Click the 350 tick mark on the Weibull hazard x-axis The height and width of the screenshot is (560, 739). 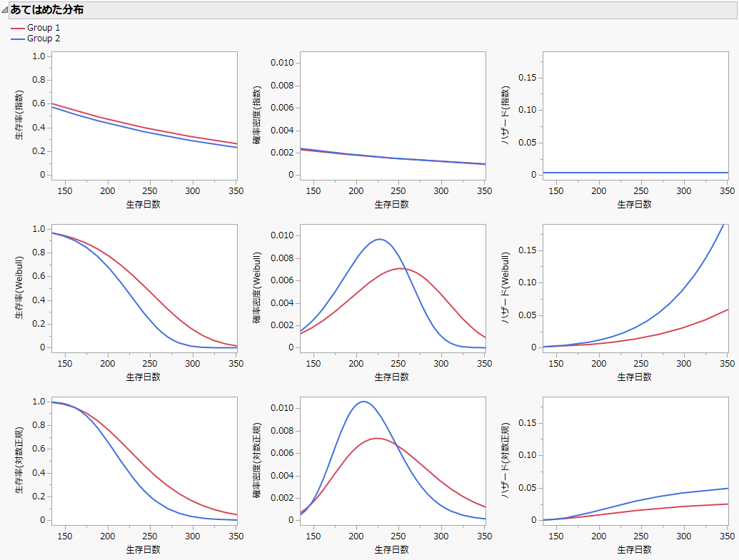tap(727, 363)
